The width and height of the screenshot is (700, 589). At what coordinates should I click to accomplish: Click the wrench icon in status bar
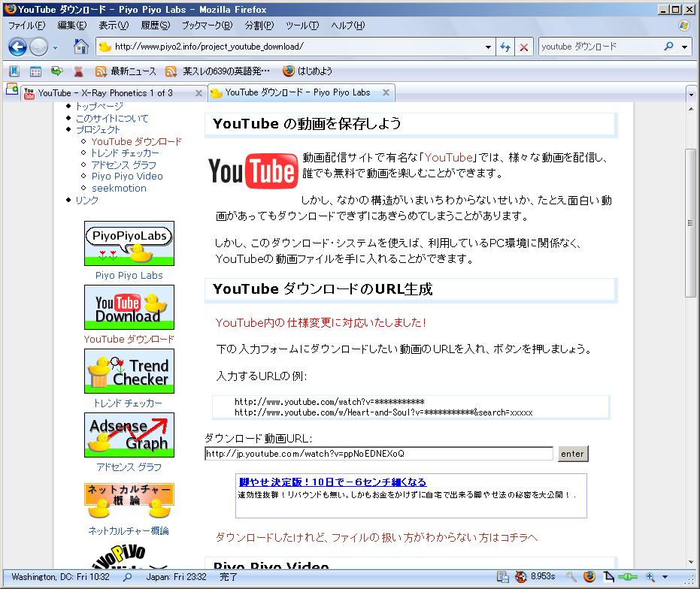571,577
